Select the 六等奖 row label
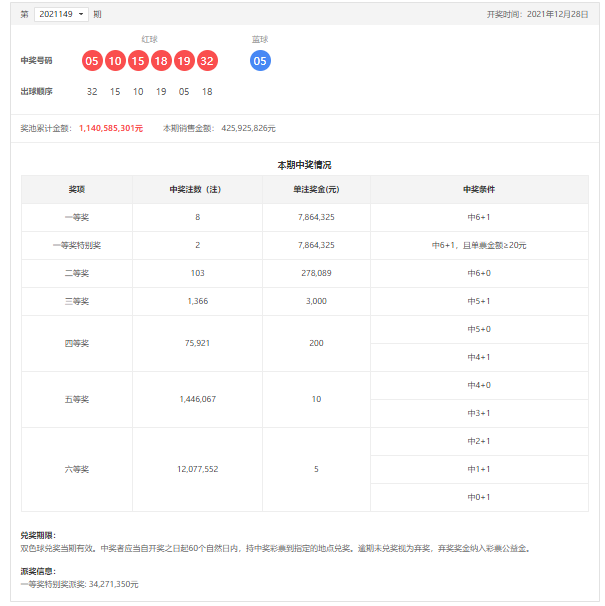Viewport: 605px width, 606px height. (77, 469)
